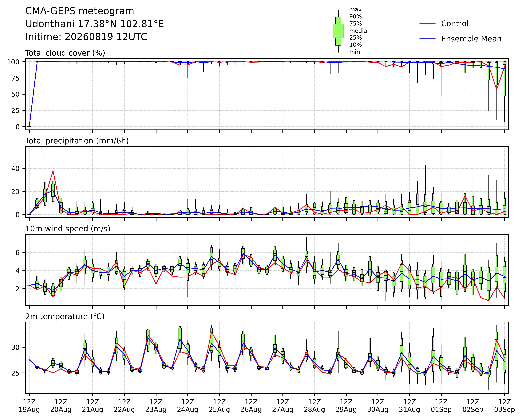Click the '12Z 27Aug' x-axis label
Screen dimensions: 522x420
pyautogui.click(x=283, y=406)
